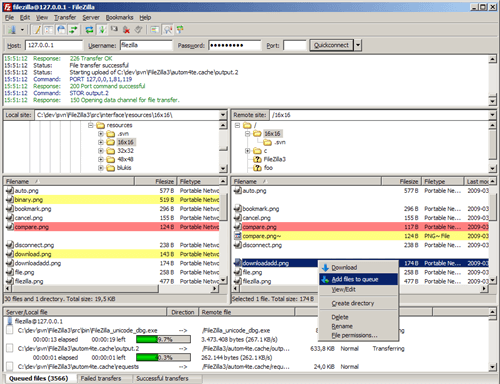Toggle synchronized browsing toolbar button
This screenshot has height=384, width=500.
pos(180,30)
